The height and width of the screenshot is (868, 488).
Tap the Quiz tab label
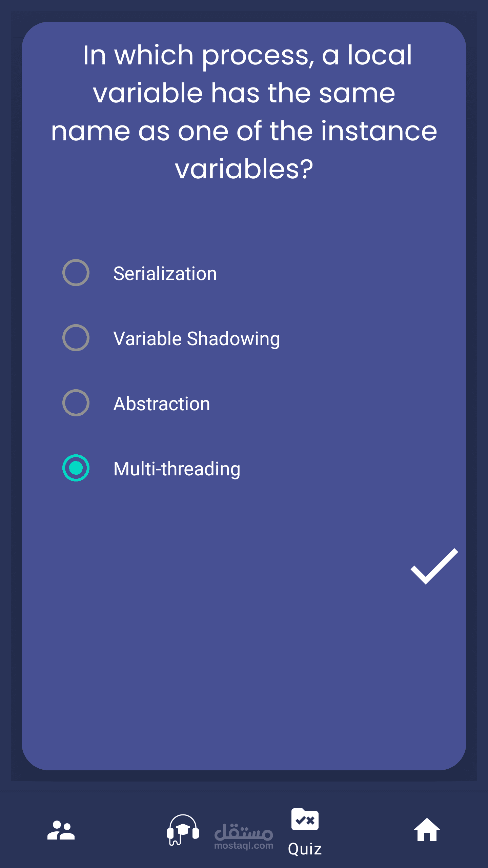[x=305, y=849]
